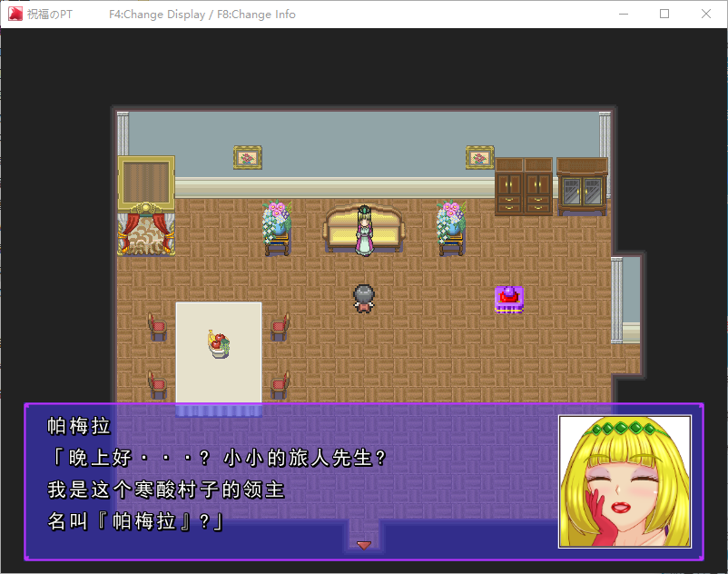Click the red-curtained stage in the left corner
Screen dimensions: 728x574
(x=146, y=207)
